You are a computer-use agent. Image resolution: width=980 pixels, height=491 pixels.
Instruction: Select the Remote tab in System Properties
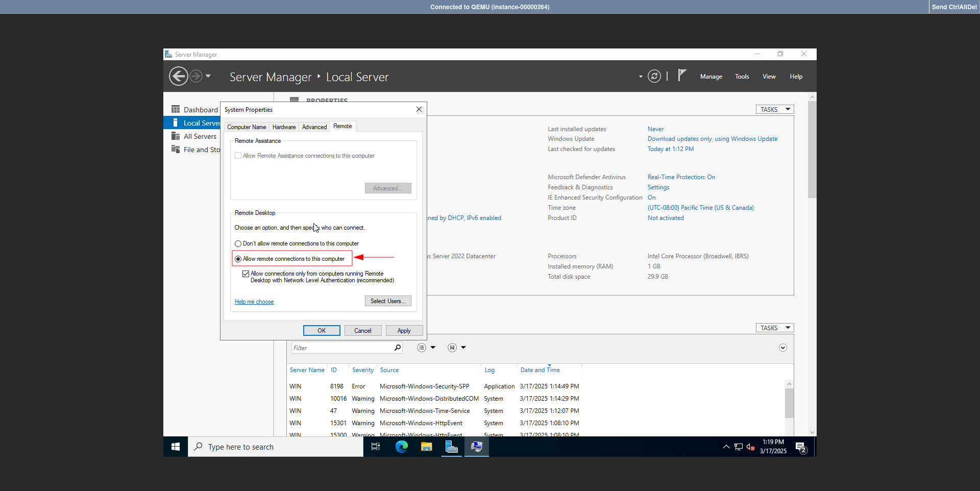point(342,126)
